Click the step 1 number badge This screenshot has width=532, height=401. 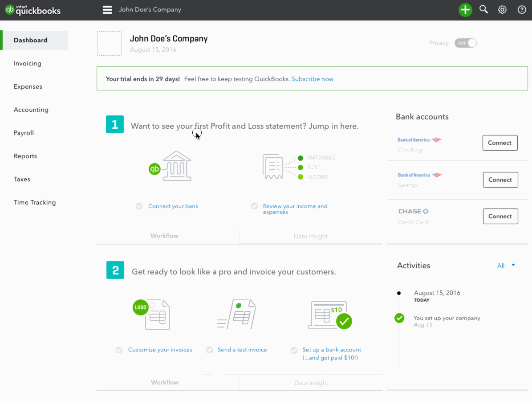115,124
